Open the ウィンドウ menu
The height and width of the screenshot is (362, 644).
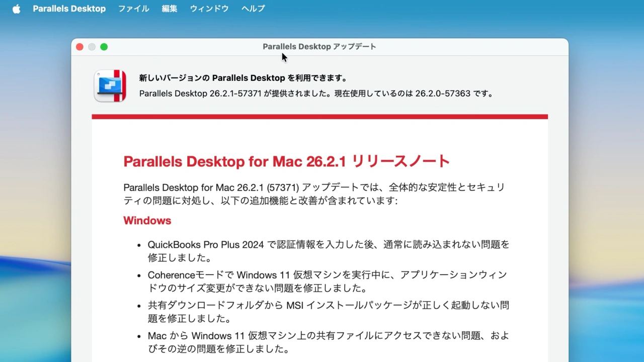[209, 8]
